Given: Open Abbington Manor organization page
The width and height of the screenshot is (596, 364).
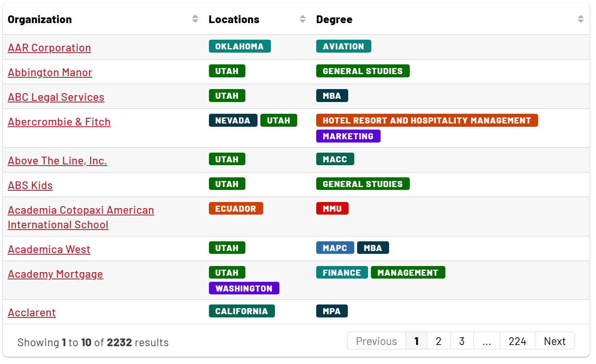Looking at the screenshot, I should pyautogui.click(x=50, y=72).
